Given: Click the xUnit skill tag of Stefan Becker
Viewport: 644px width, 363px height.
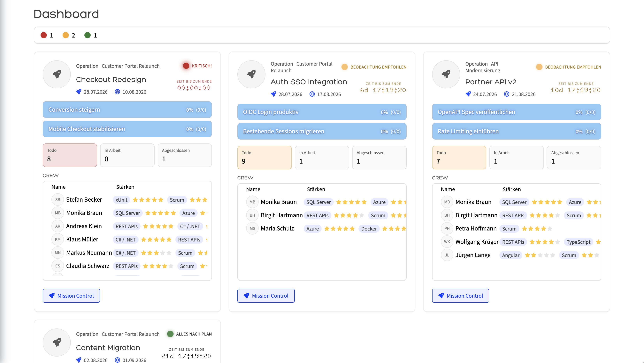Looking at the screenshot, I should [x=121, y=200].
